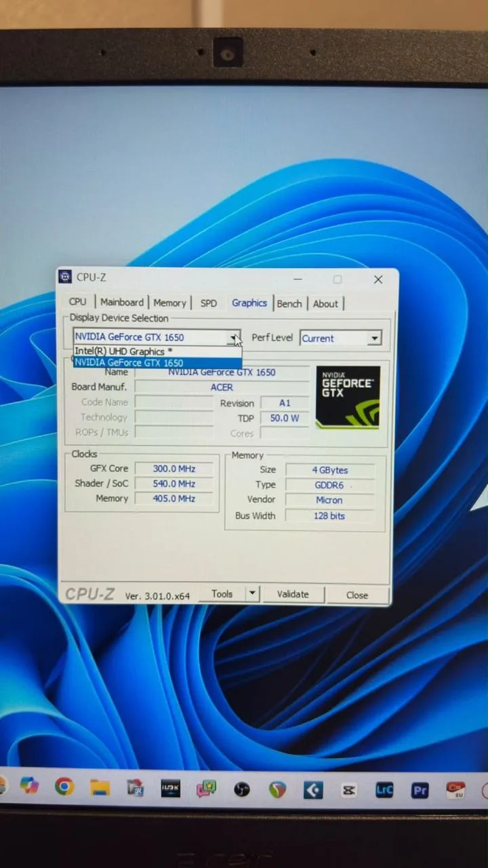The image size is (488, 868).
Task: Minimize the CPU-Z window
Action: point(298,279)
